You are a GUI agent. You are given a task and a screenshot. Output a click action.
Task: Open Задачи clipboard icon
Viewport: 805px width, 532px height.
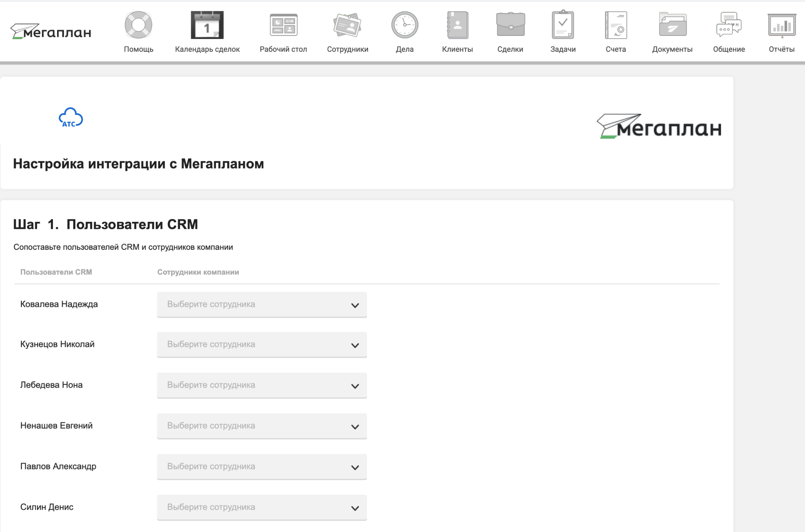563,25
